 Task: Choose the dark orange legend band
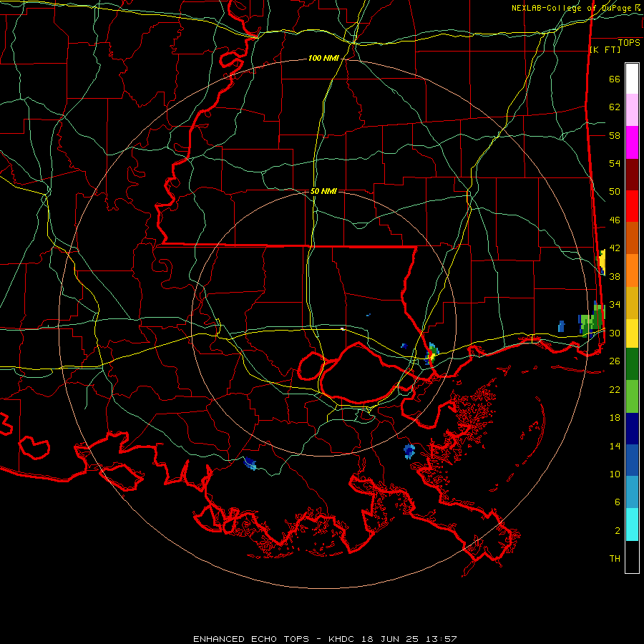632,238
